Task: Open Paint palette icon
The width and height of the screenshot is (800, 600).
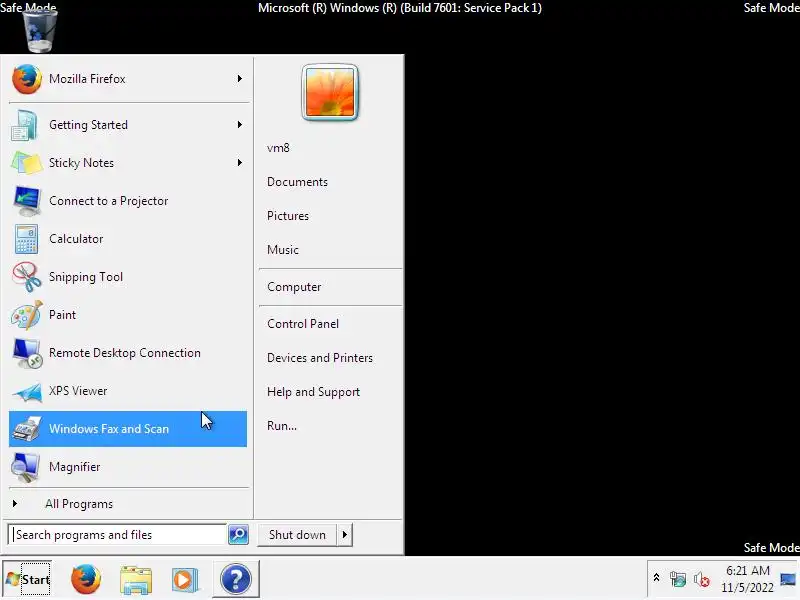Action: (x=27, y=315)
